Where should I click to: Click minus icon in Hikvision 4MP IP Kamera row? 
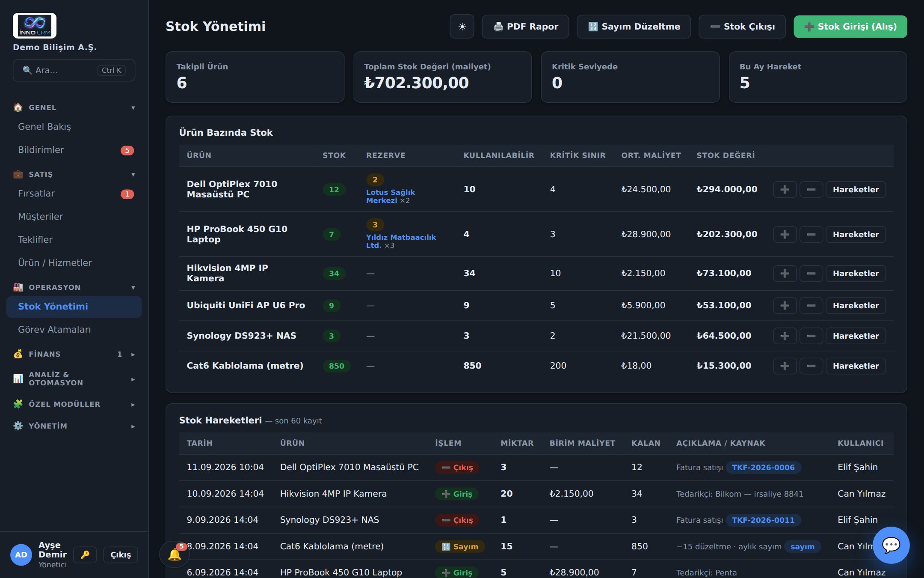click(x=811, y=273)
